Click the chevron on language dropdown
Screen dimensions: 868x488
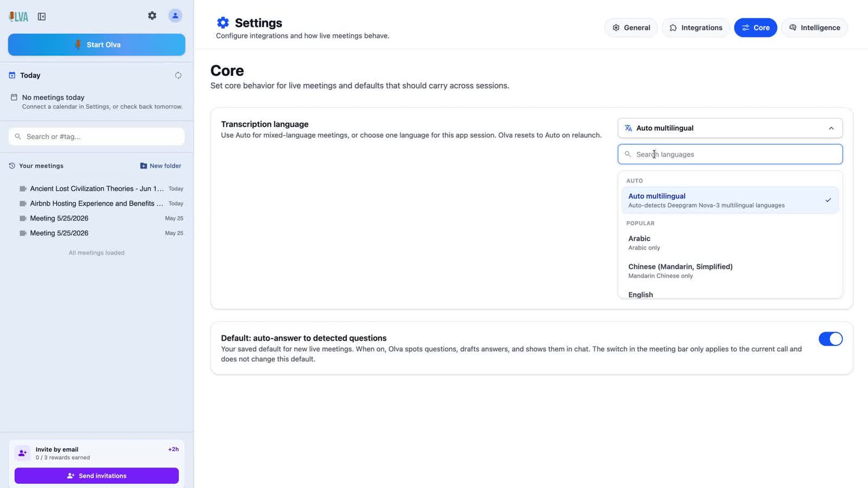pos(831,129)
